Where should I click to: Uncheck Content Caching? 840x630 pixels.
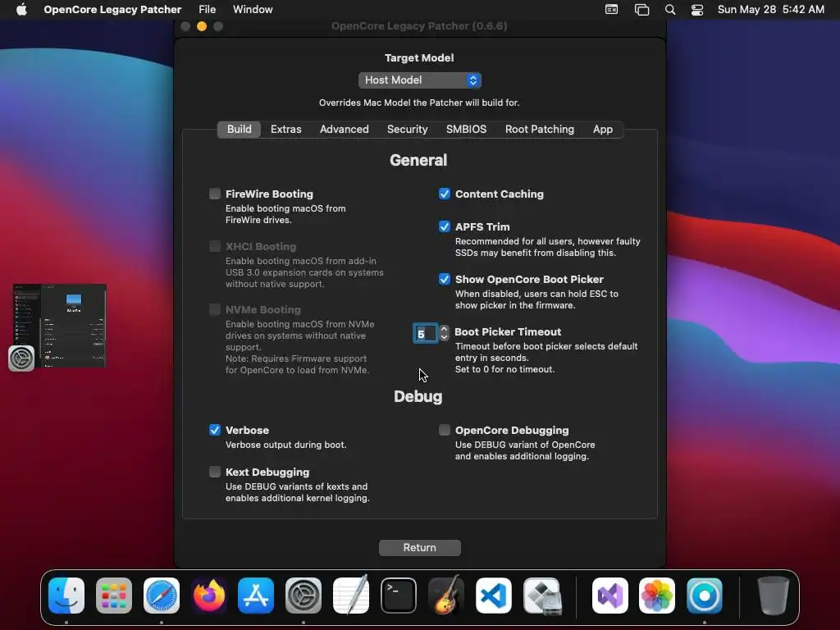click(x=445, y=194)
